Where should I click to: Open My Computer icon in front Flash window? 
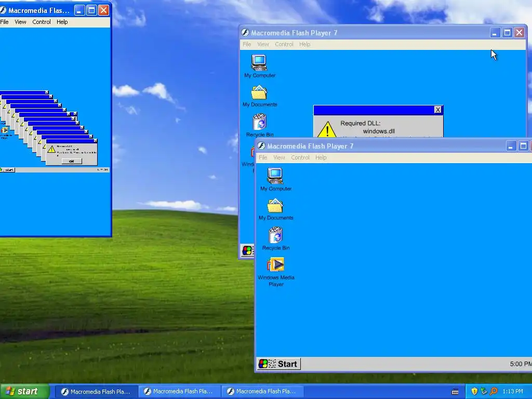pos(275,176)
